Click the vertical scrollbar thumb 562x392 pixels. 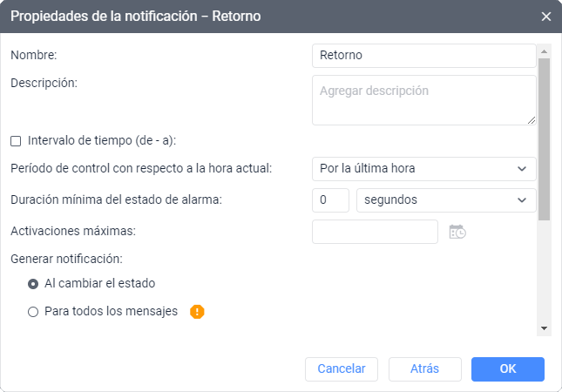pyautogui.click(x=545, y=139)
